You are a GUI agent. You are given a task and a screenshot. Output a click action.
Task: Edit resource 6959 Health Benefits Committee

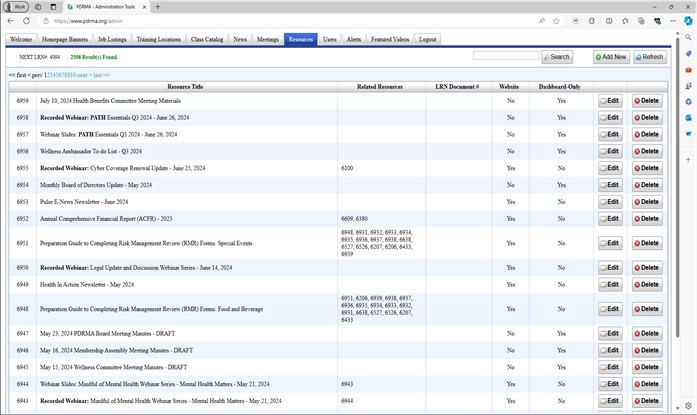[x=609, y=101]
